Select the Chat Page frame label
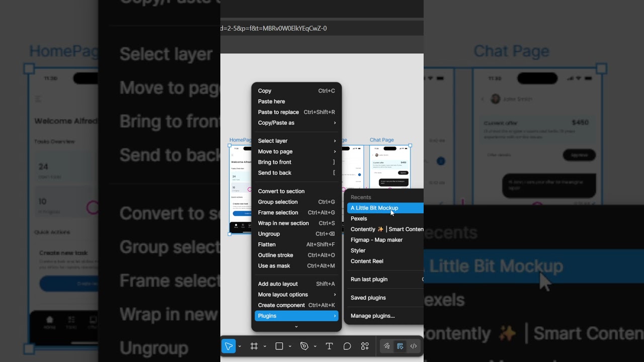 pos(382,140)
